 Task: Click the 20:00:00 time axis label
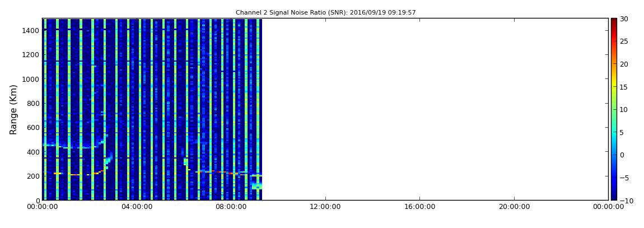pyautogui.click(x=514, y=207)
